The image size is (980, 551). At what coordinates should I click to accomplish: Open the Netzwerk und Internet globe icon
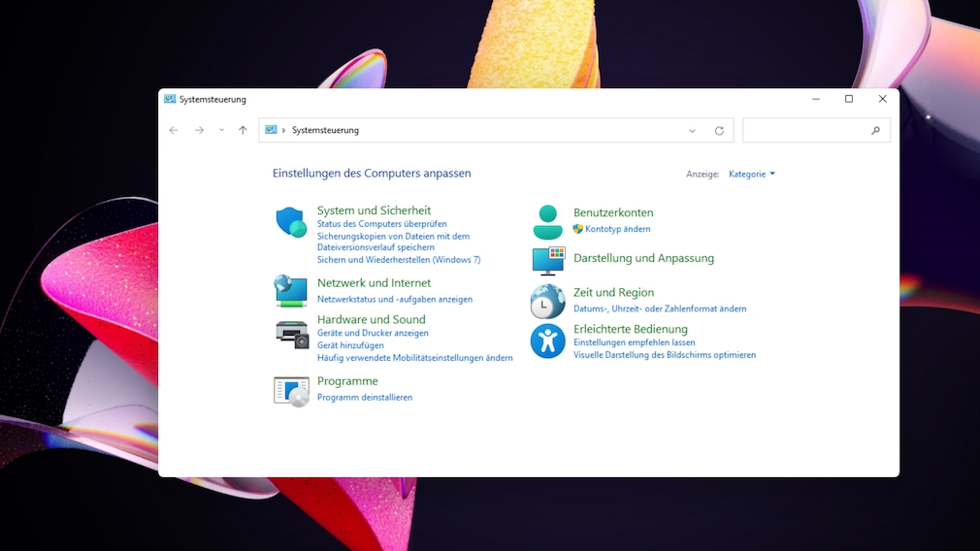291,291
